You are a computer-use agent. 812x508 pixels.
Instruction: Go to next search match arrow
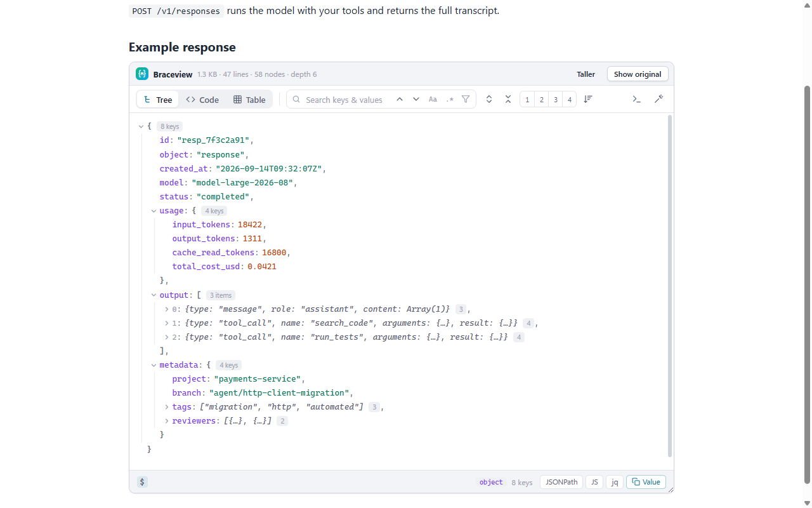(x=416, y=99)
